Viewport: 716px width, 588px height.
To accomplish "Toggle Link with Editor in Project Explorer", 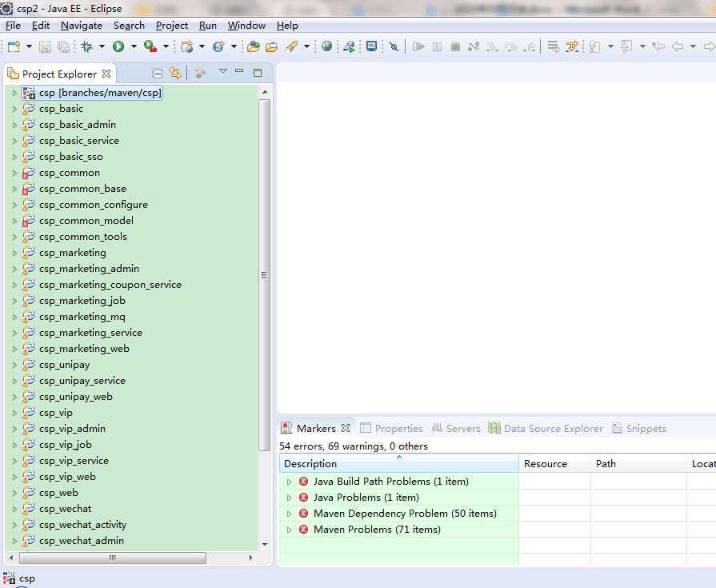I will tap(175, 73).
